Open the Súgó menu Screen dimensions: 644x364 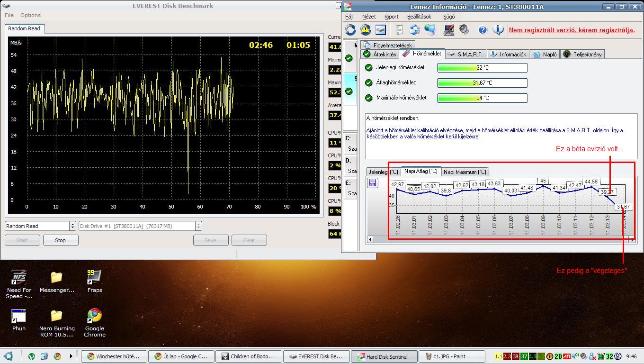point(449,17)
